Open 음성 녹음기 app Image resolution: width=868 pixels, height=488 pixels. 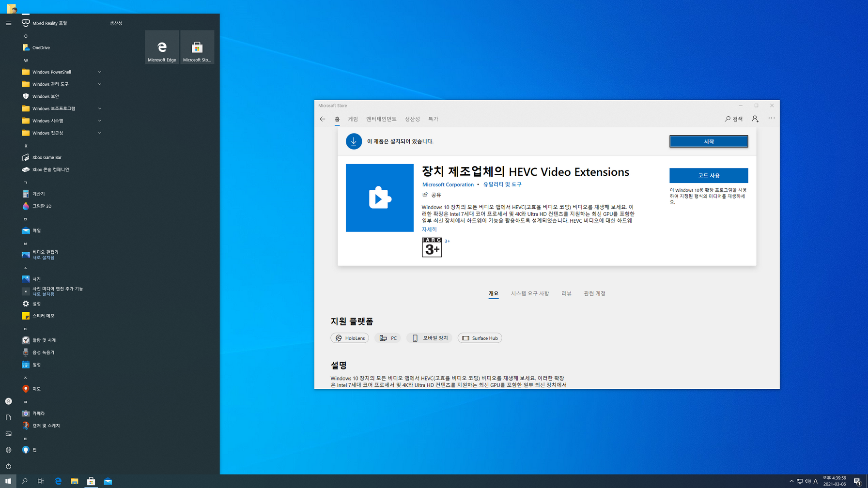pyautogui.click(x=62, y=352)
